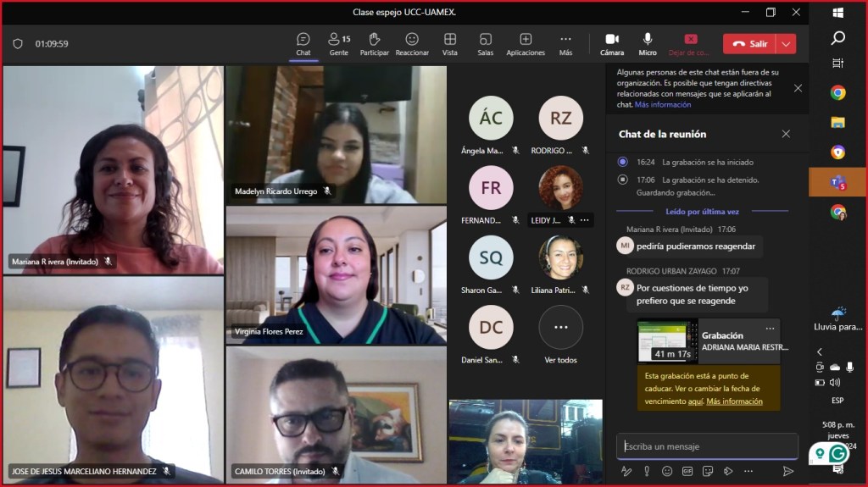The image size is (868, 487).
Task: Toggle the Cámara on or off
Action: [611, 44]
